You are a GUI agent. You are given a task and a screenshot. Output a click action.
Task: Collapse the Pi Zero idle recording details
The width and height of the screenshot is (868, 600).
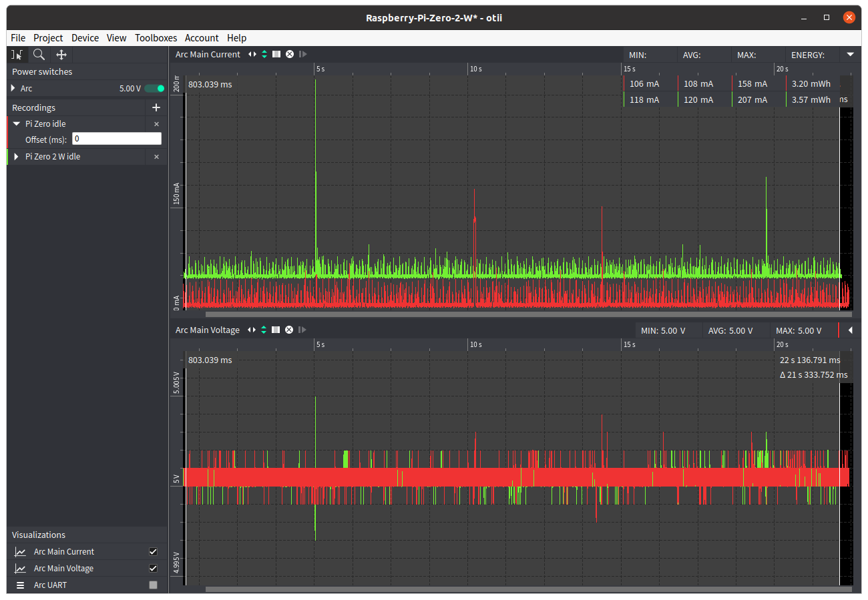tap(17, 124)
